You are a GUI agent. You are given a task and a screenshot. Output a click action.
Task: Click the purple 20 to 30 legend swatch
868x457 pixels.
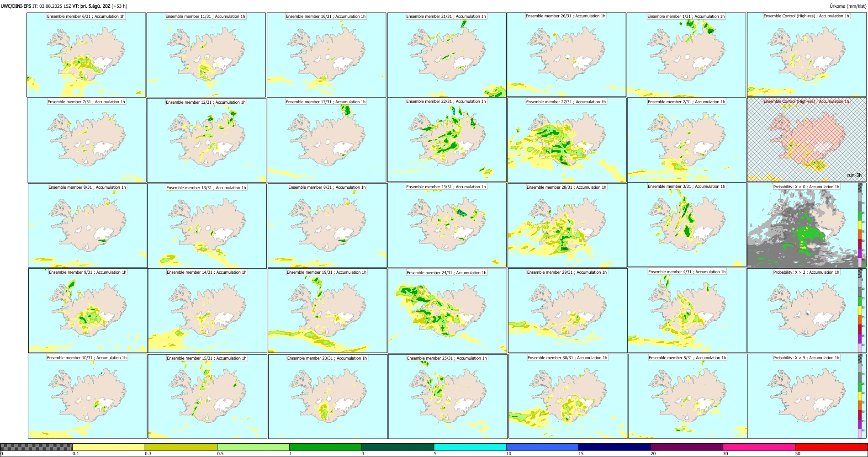(687, 447)
